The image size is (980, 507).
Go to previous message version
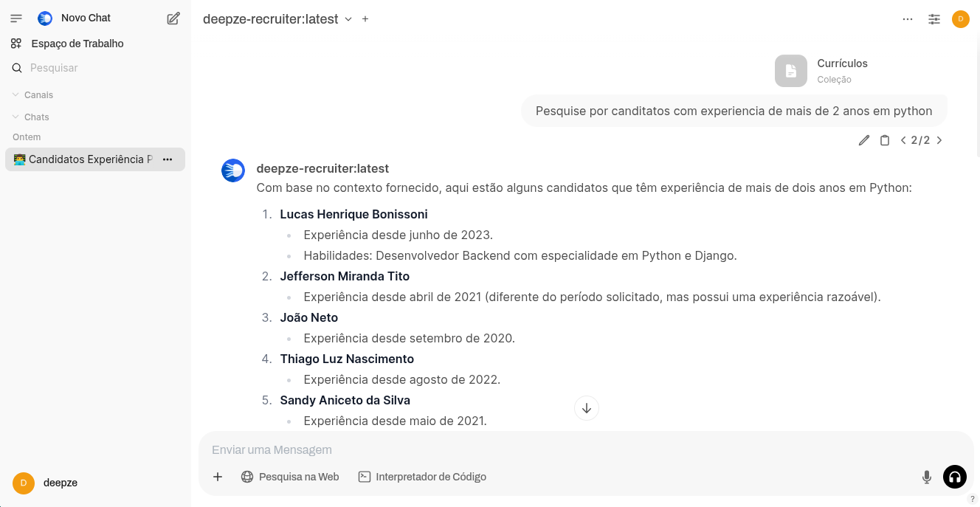903,140
